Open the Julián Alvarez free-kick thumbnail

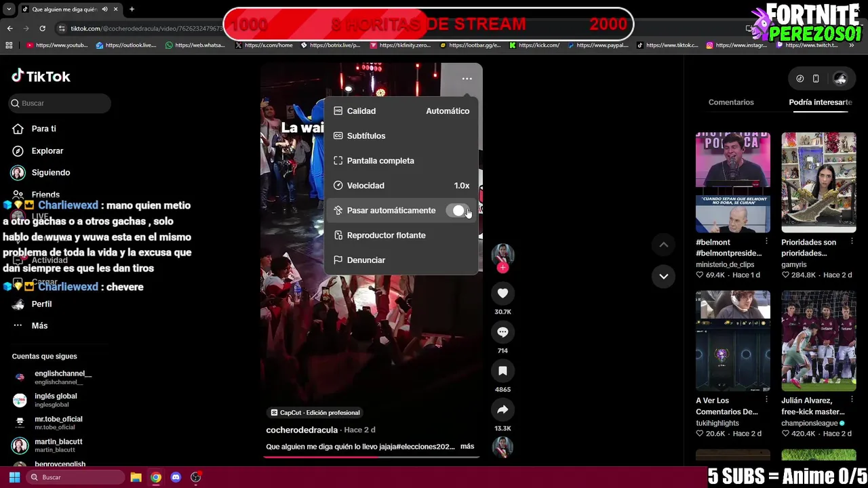click(x=818, y=341)
